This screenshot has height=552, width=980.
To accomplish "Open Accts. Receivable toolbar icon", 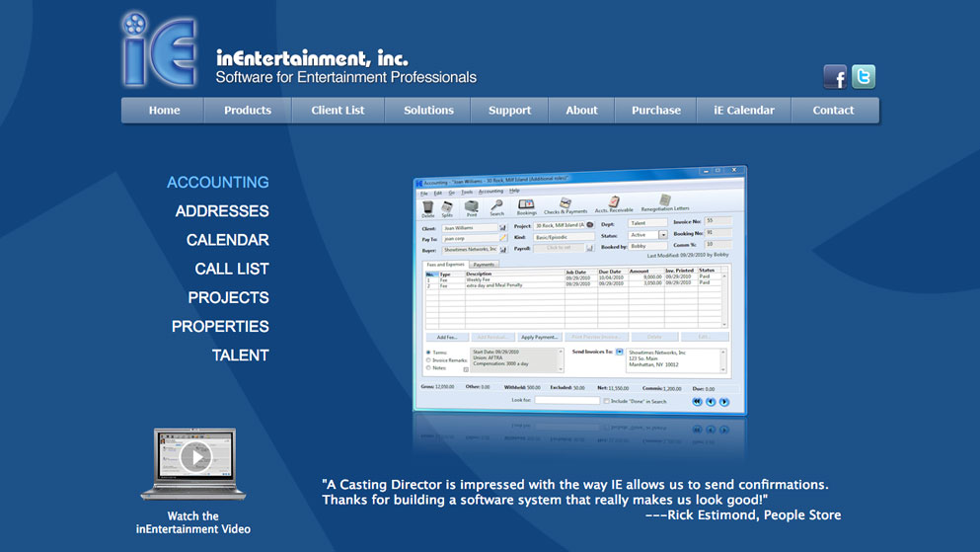I will coord(614,203).
